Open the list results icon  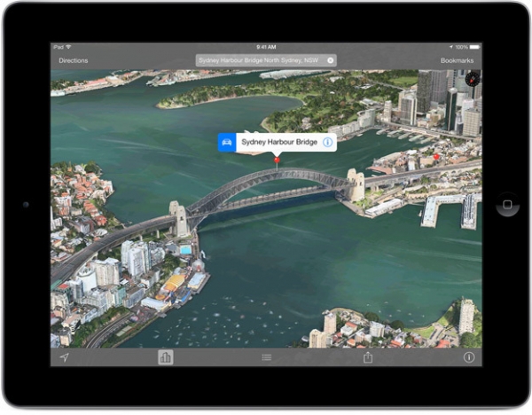tap(267, 357)
